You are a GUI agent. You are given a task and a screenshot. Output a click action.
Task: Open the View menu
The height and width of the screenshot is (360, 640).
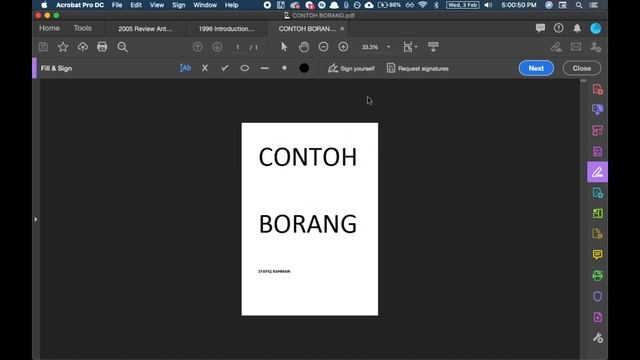tap(157, 5)
